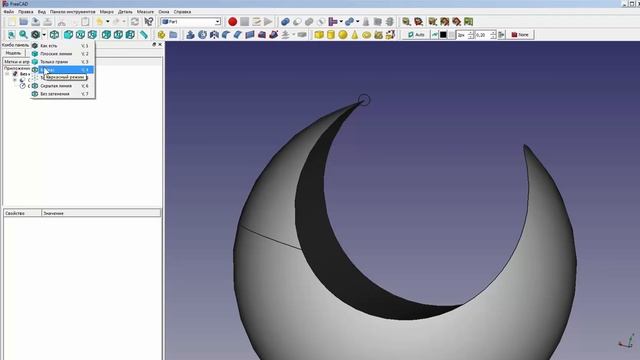Open the File menu (Файл)
Screen dimensions: 640x360
pos(9,12)
